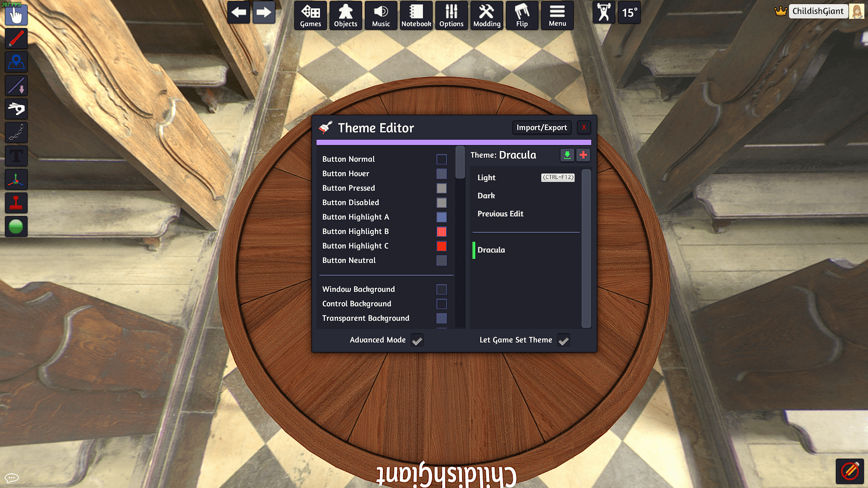
Task: Select the Grab hand tool
Action: (16, 15)
